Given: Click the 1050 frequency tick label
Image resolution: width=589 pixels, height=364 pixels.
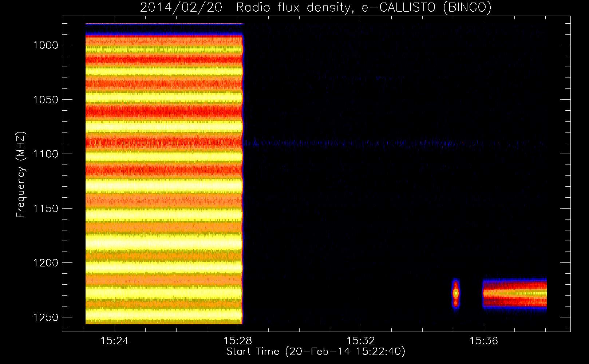Looking at the screenshot, I should [x=46, y=100].
